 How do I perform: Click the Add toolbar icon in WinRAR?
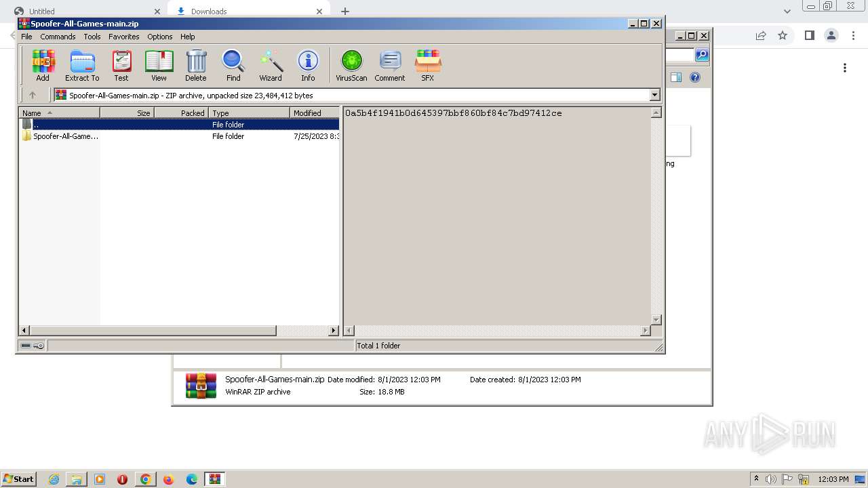(43, 66)
